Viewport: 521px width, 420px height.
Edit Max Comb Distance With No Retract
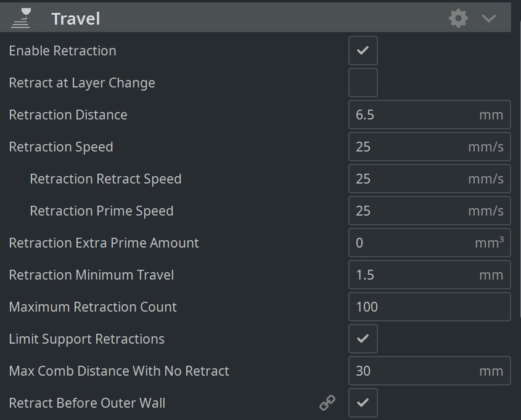click(x=429, y=371)
